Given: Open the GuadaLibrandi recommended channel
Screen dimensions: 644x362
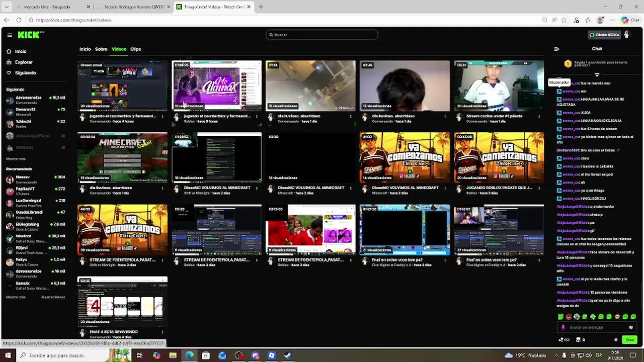Looking at the screenshot, I should 35,214.
